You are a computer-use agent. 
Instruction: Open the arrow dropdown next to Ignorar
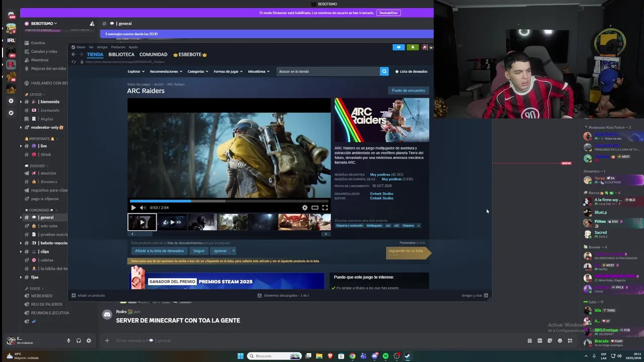coord(233,251)
